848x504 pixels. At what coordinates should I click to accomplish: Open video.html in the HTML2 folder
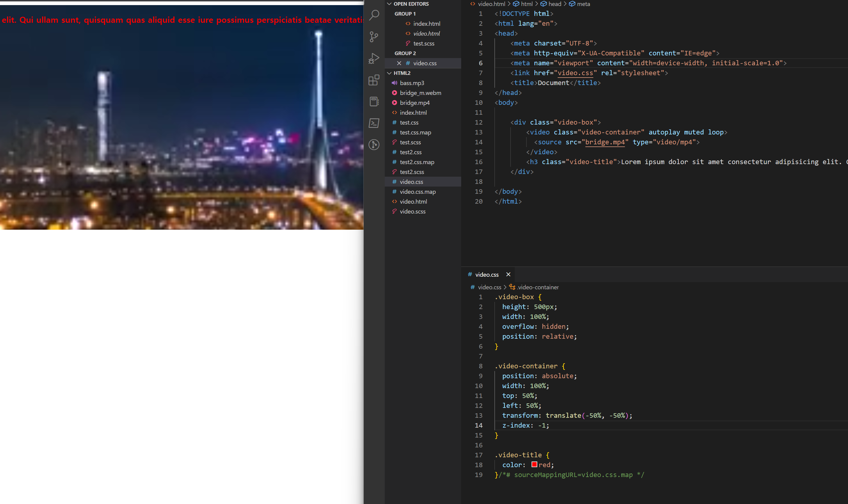[423, 202]
